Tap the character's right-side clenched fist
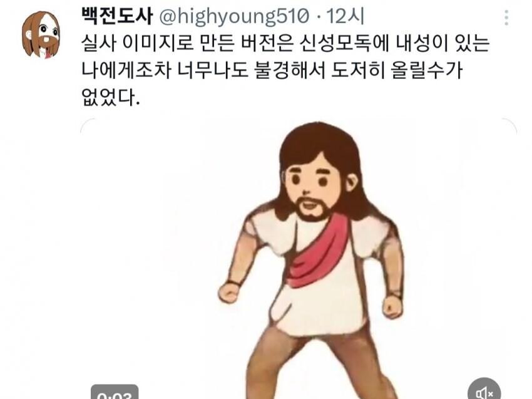The width and height of the screenshot is (532, 399). [392, 306]
